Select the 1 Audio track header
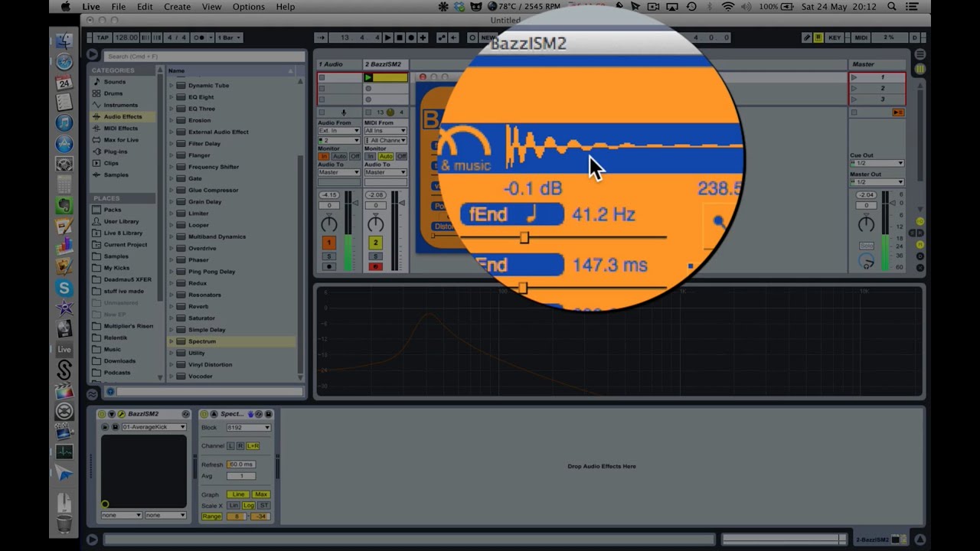The image size is (980, 551). [339, 64]
